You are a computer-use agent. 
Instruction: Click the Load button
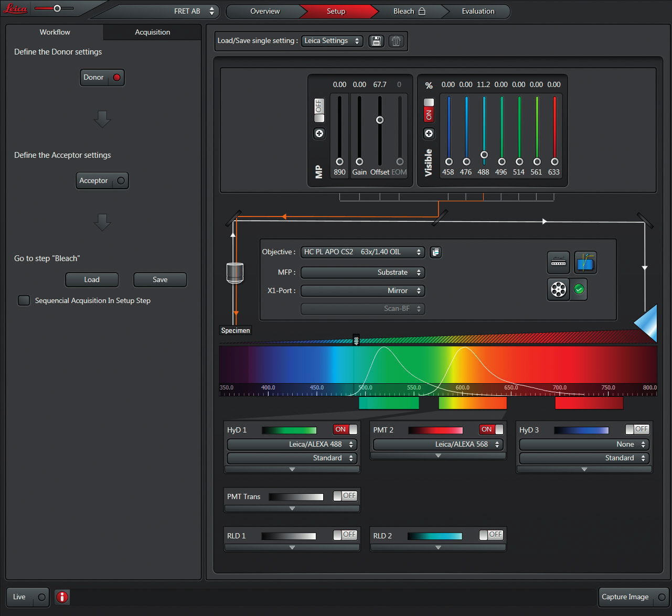coord(92,280)
